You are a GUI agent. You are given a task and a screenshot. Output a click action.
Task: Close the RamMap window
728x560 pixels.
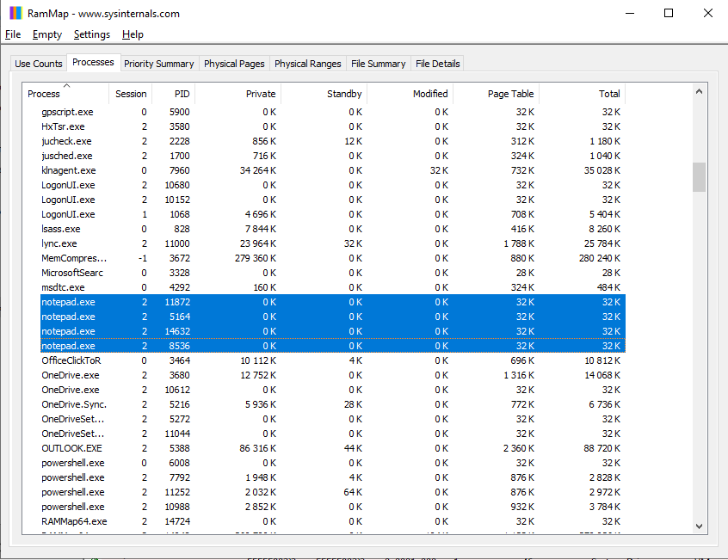[708, 13]
